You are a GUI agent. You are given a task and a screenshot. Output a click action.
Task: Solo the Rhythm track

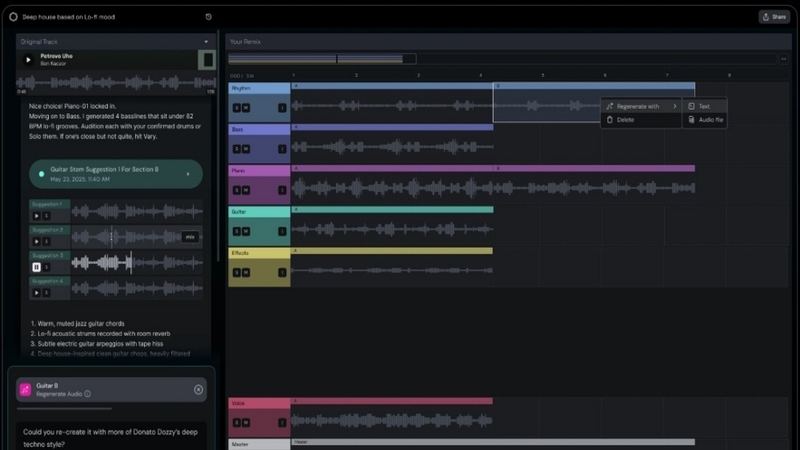pos(236,106)
